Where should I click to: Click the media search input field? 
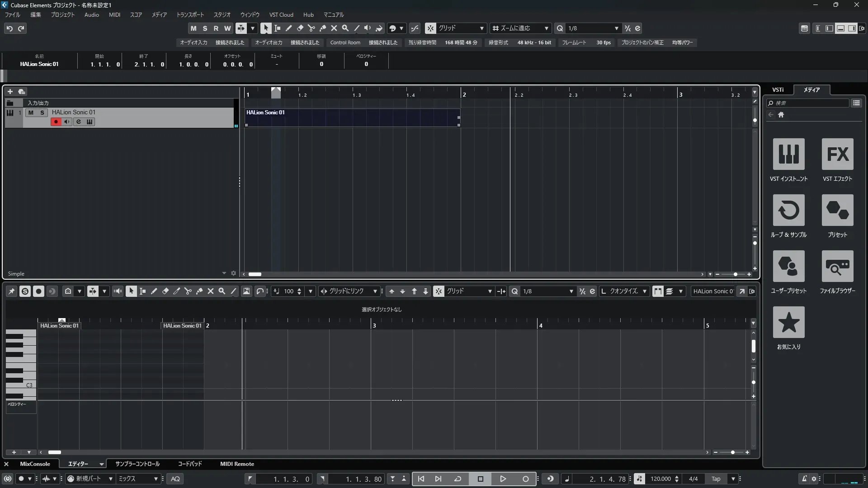click(x=810, y=103)
